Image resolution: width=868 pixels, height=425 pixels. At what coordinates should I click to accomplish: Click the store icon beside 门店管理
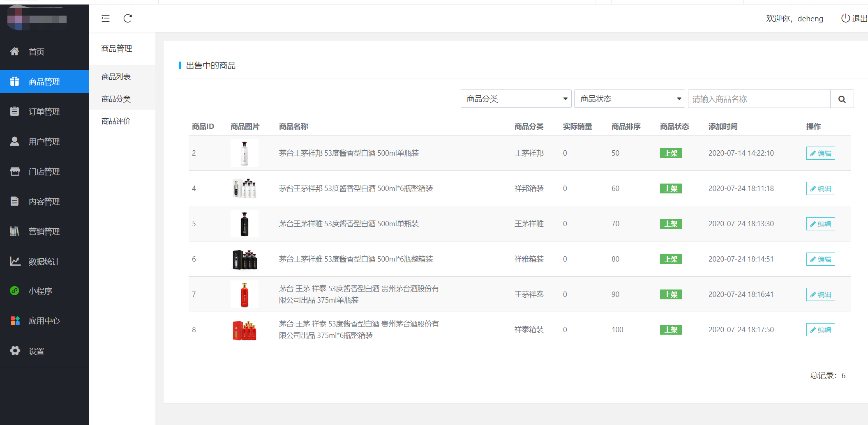pyautogui.click(x=15, y=171)
